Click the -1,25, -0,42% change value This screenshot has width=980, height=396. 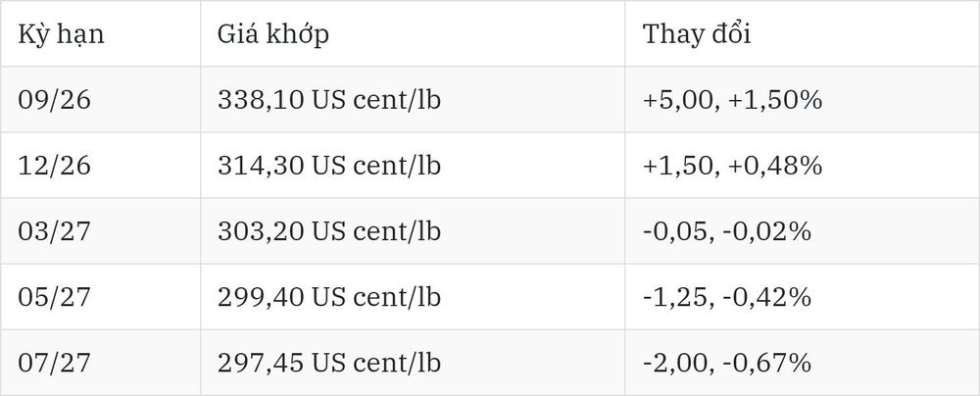[727, 297]
